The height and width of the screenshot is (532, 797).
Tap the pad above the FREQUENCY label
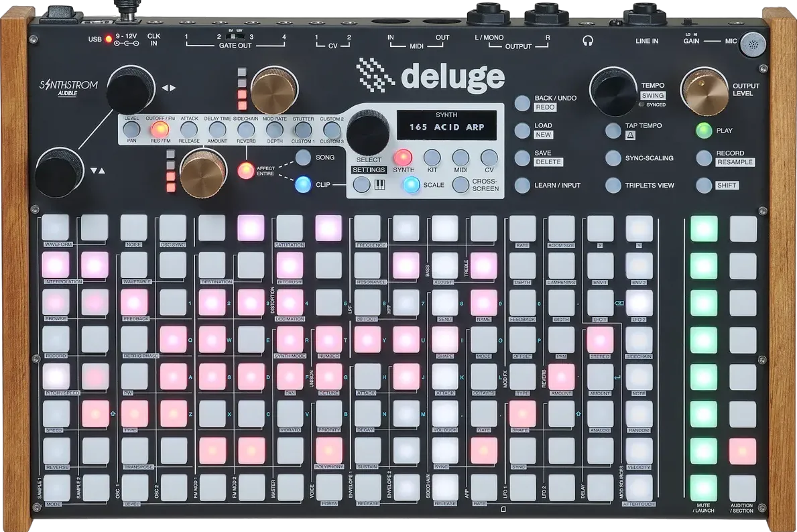[x=367, y=228]
